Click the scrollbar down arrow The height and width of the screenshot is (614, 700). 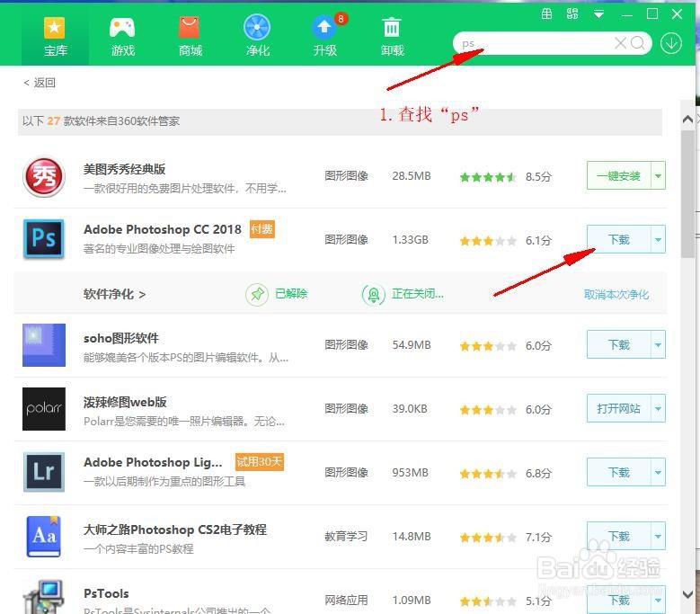[687, 594]
